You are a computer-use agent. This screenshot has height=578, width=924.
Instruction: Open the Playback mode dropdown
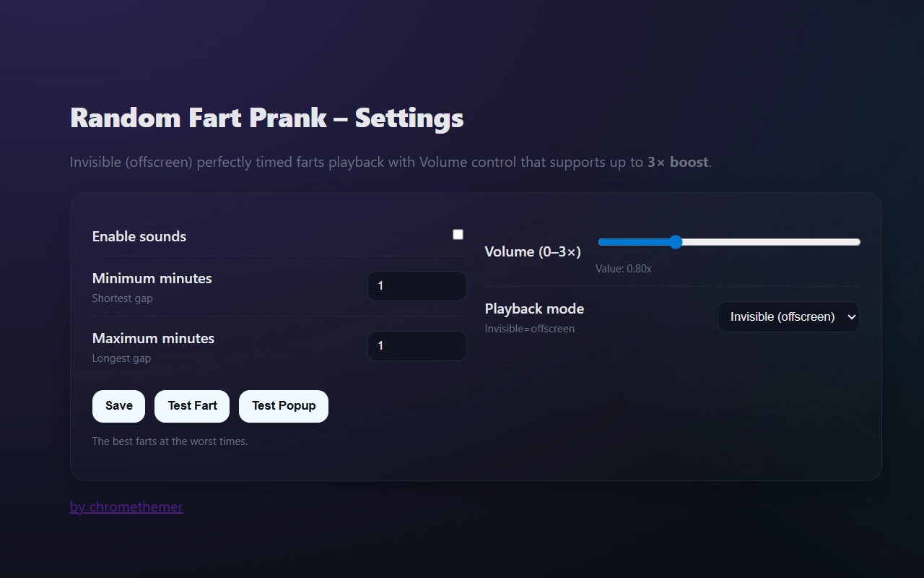coord(788,317)
